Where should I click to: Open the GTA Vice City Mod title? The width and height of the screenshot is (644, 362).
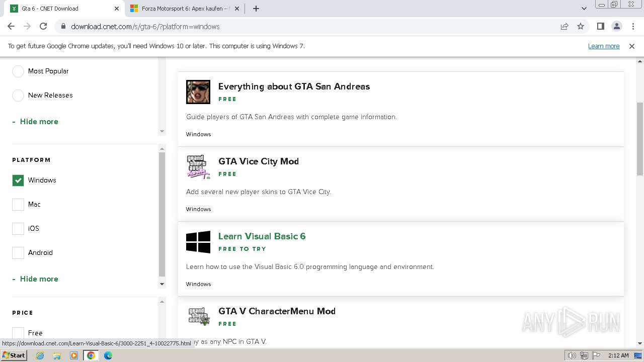(x=259, y=161)
